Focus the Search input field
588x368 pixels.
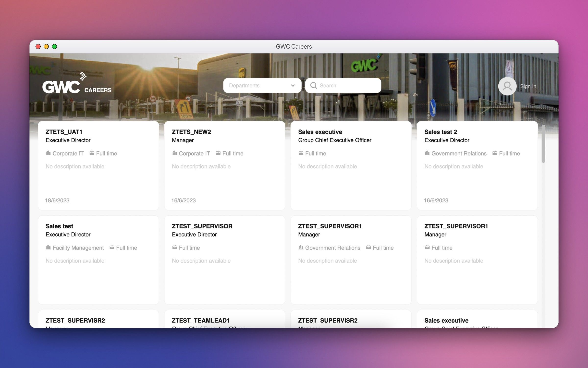pos(343,85)
